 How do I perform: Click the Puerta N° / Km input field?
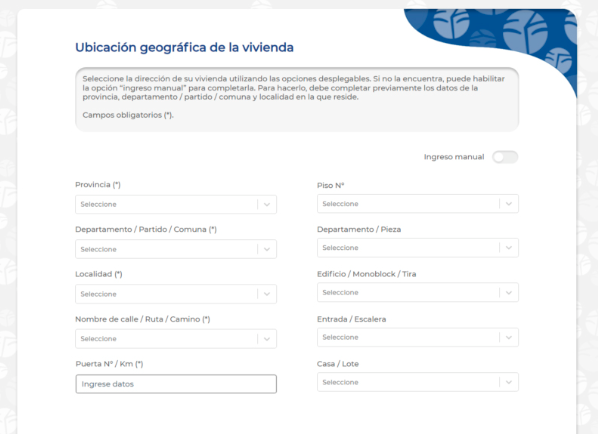point(176,384)
